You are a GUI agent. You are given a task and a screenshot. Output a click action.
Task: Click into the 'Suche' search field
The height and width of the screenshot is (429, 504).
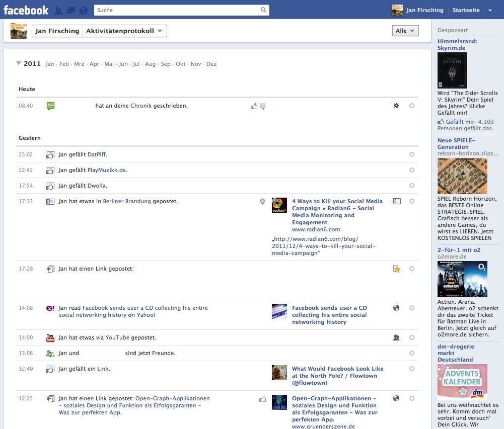coord(176,10)
